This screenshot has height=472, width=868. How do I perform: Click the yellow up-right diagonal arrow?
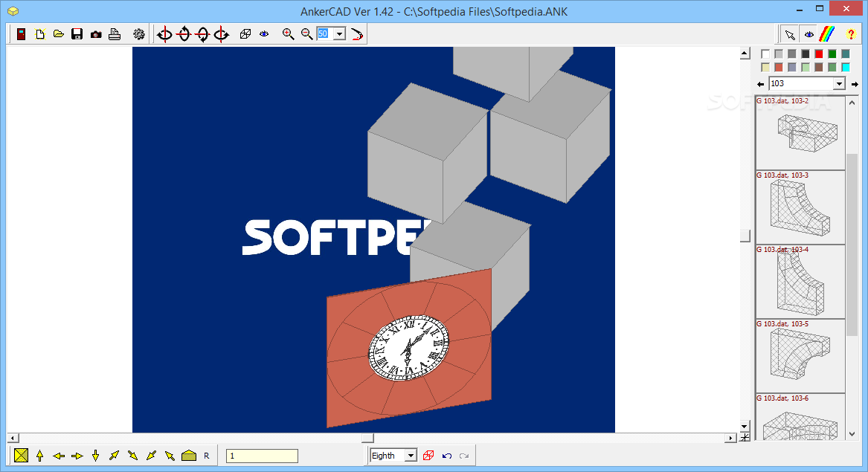point(114,456)
